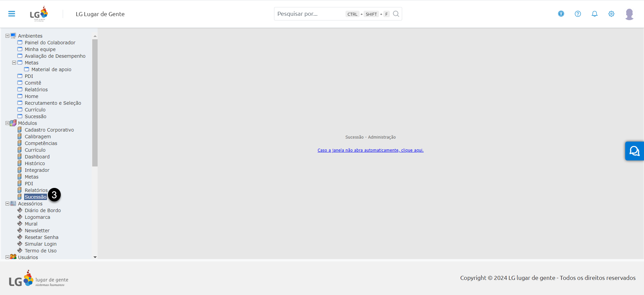Open the notifications bell

[594, 14]
